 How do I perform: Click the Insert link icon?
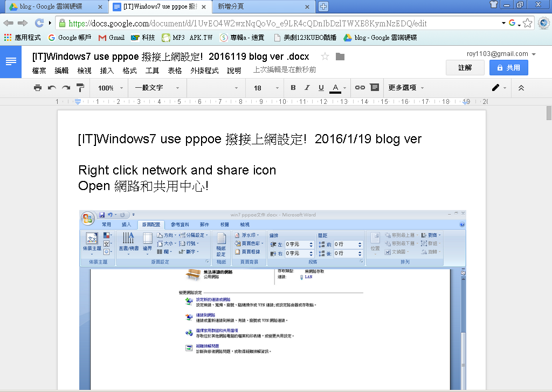(360, 88)
